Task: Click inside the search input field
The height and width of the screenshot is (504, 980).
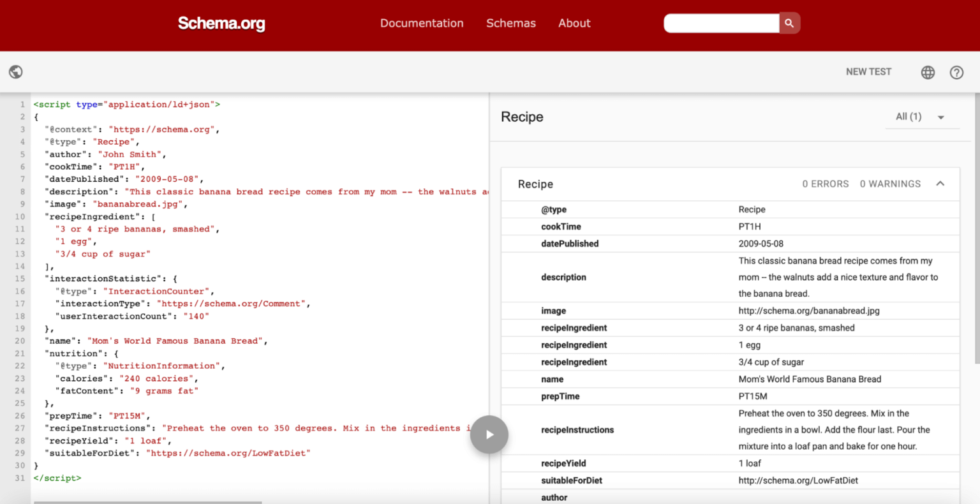Action: [x=721, y=22]
